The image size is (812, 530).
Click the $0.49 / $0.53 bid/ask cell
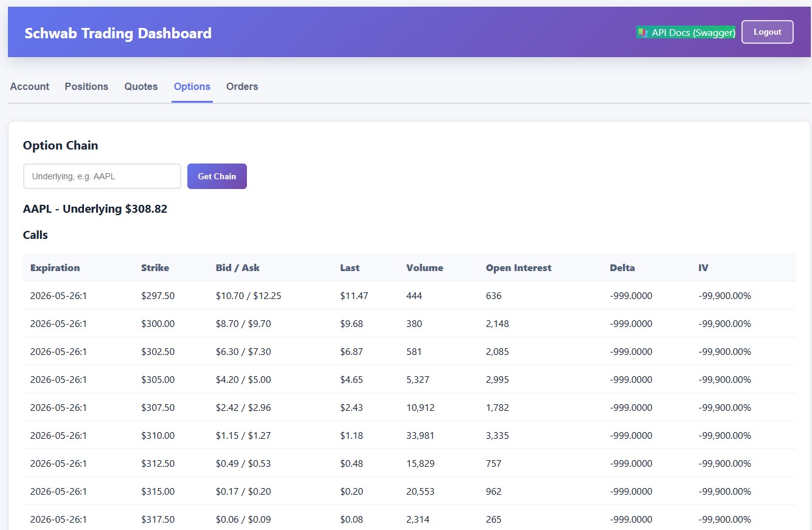tap(243, 464)
